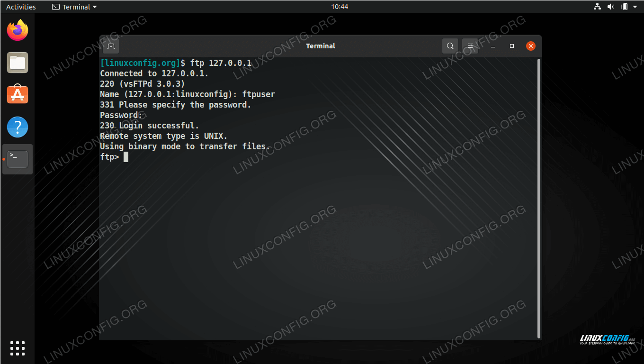
Task: Open terminal search
Action: (x=450, y=46)
